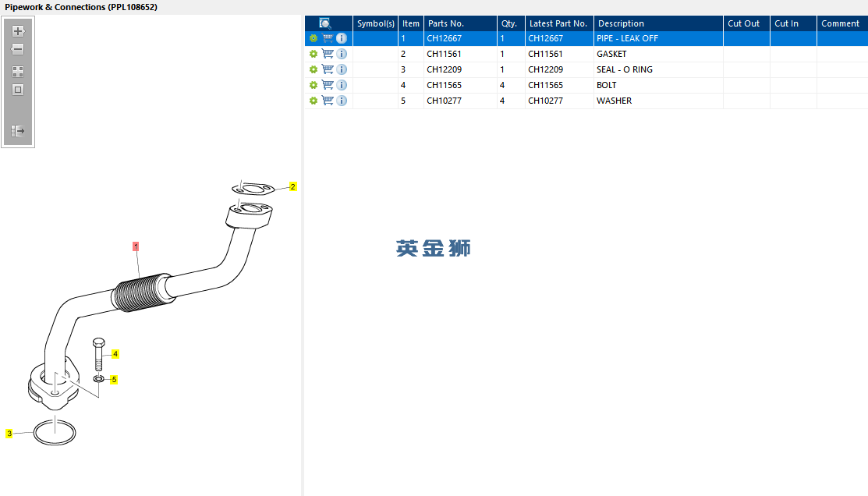Add the GASKET CH11561 row to cart
This screenshot has height=496, width=868.
pos(328,54)
